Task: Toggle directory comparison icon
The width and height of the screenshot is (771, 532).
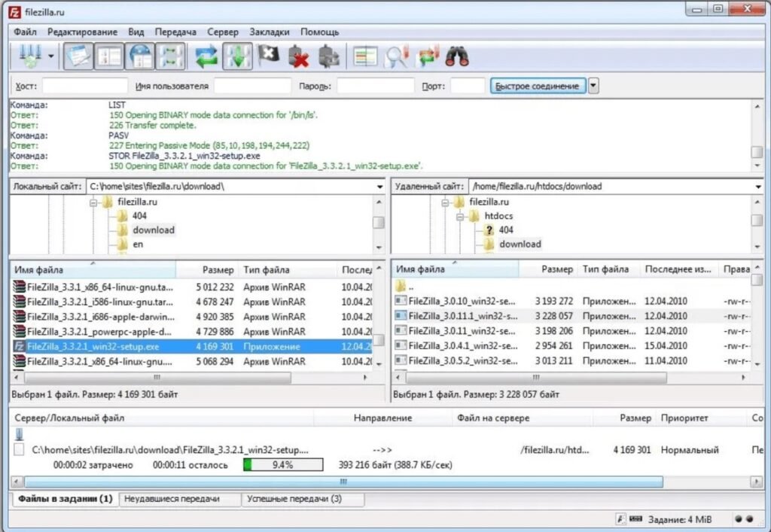Action: (x=396, y=56)
